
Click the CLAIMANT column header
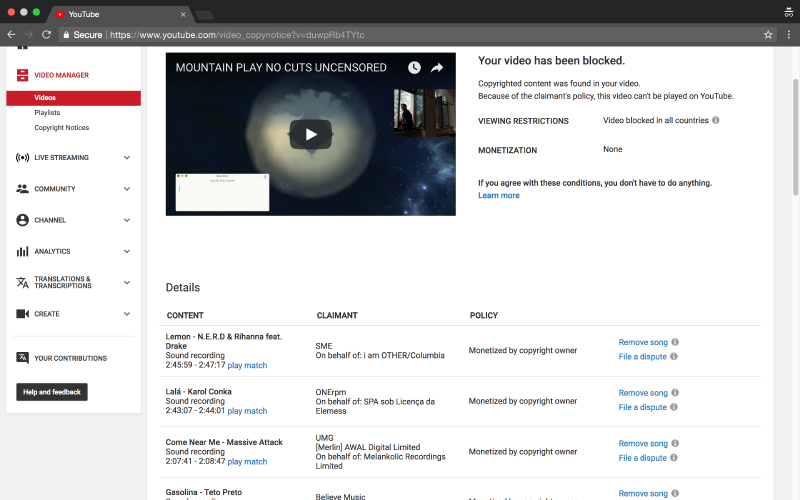337,315
